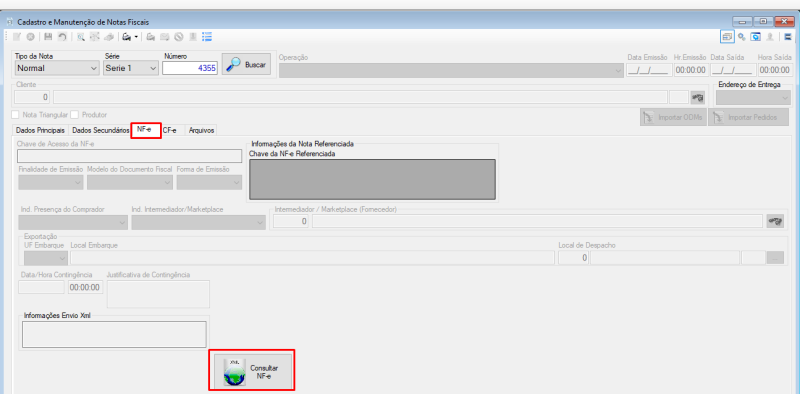Click the grayed user silhouette icon

pyautogui.click(x=770, y=37)
